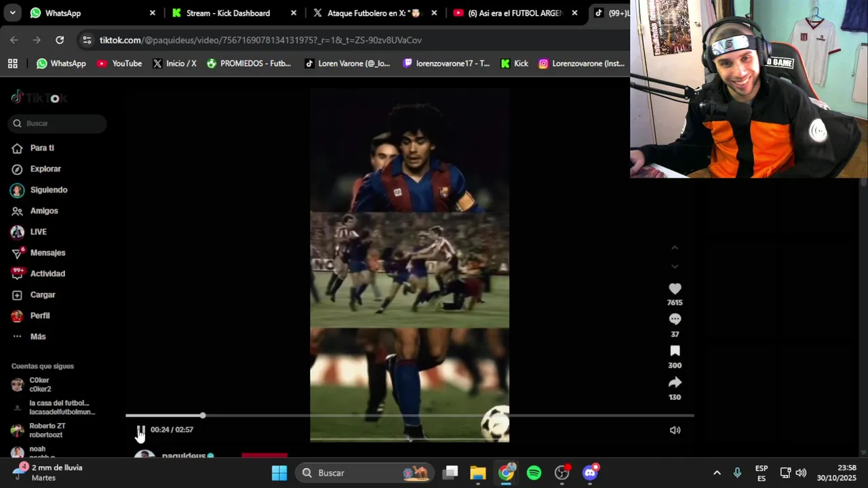Switch the ESP ES input language
Screen dimensions: 868x488
click(x=762, y=473)
